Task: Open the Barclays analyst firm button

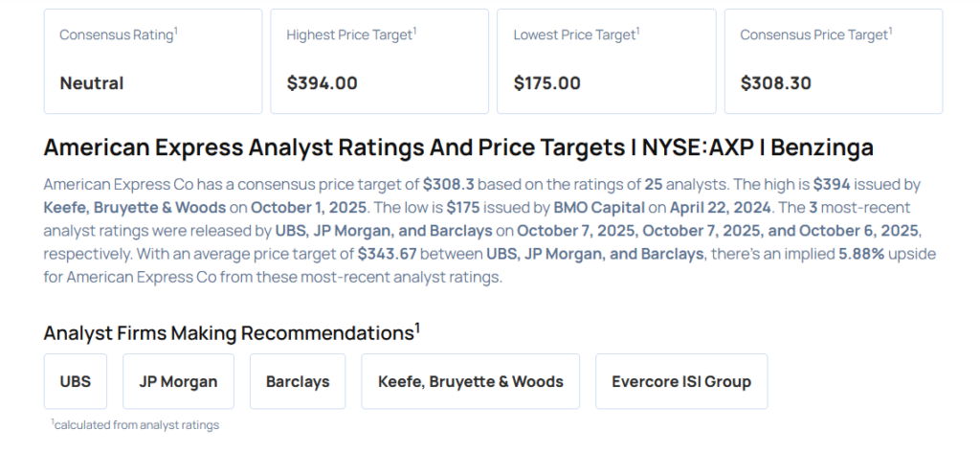Action: 298,381
